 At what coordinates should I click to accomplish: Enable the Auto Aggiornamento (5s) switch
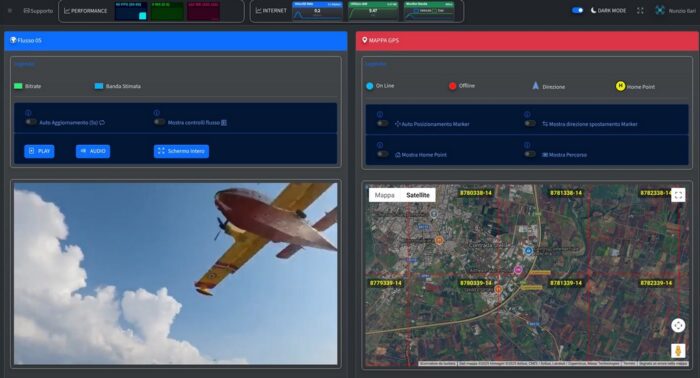point(31,122)
